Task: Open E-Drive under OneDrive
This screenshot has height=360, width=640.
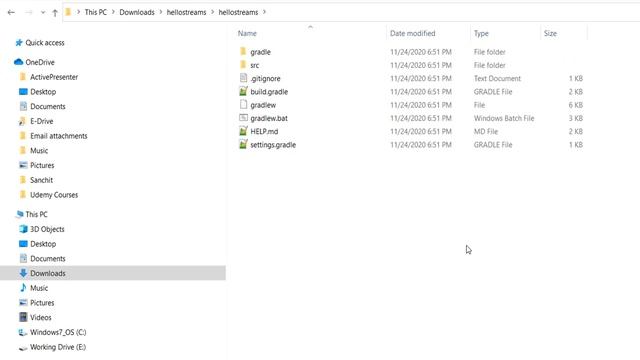Action: click(42, 121)
